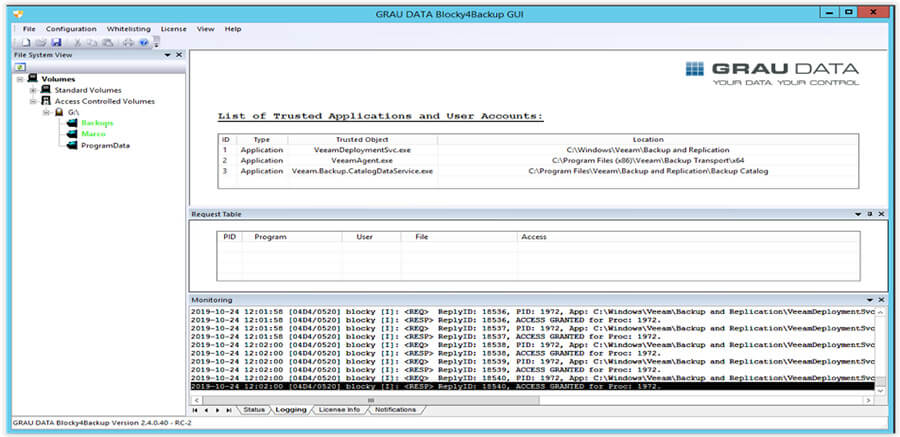The image size is (900, 437).
Task: Click the Monitoring horizontal scrollbar thumb
Action: (x=371, y=400)
